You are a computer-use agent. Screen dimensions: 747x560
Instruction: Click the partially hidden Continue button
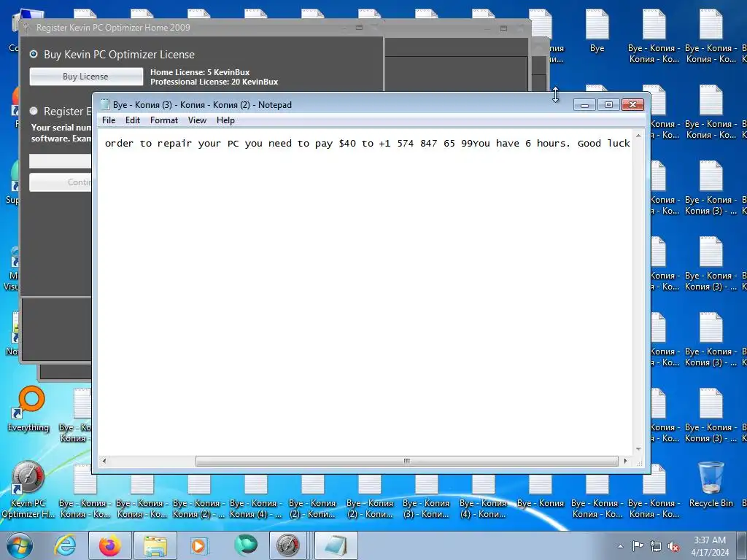click(x=61, y=182)
